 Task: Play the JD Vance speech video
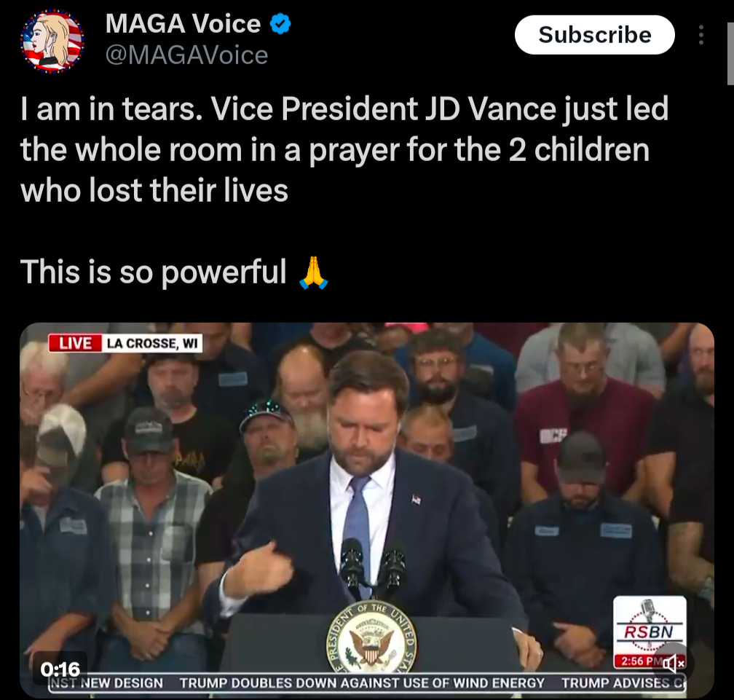(x=366, y=509)
